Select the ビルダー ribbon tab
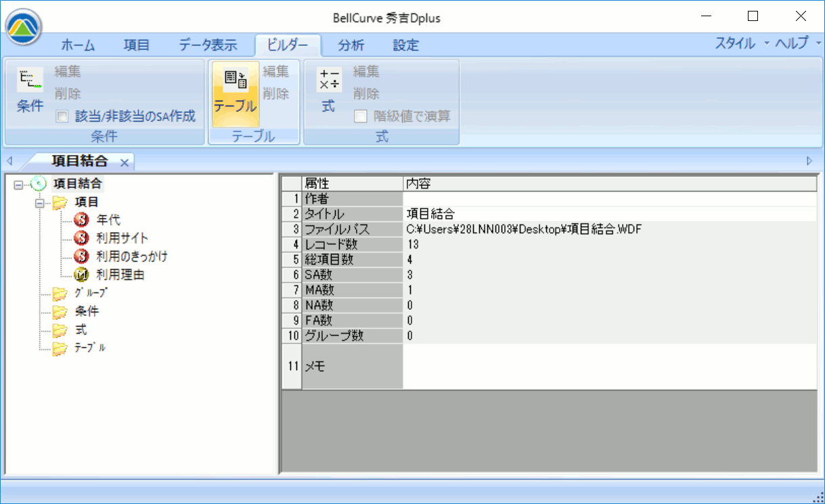Image resolution: width=825 pixels, height=504 pixels. coord(288,45)
